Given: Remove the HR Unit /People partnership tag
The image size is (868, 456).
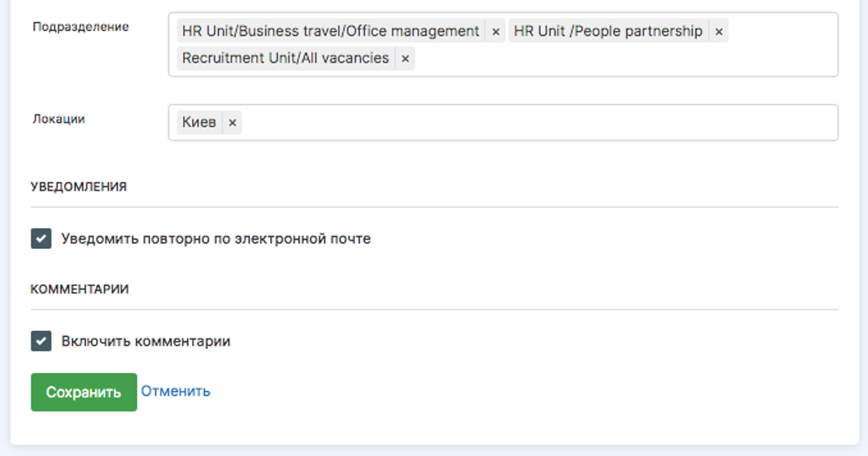Looking at the screenshot, I should (719, 31).
